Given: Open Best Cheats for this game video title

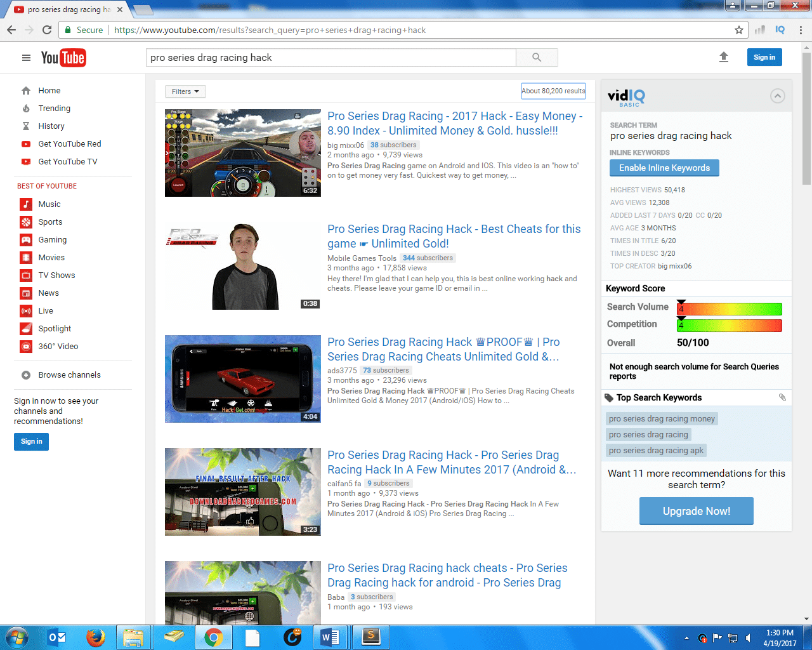Looking at the screenshot, I should pyautogui.click(x=454, y=236).
